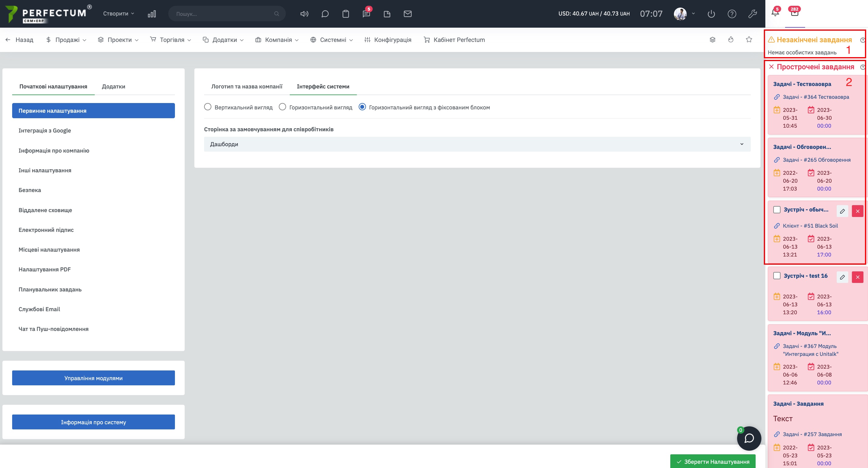Screen dimensions: 868x468
Task: Open the Дашборди default page dropdown
Action: click(477, 144)
